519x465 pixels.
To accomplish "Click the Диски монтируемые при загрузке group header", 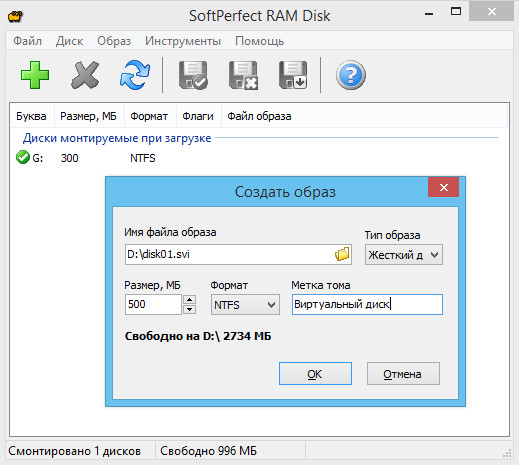I will [117, 138].
